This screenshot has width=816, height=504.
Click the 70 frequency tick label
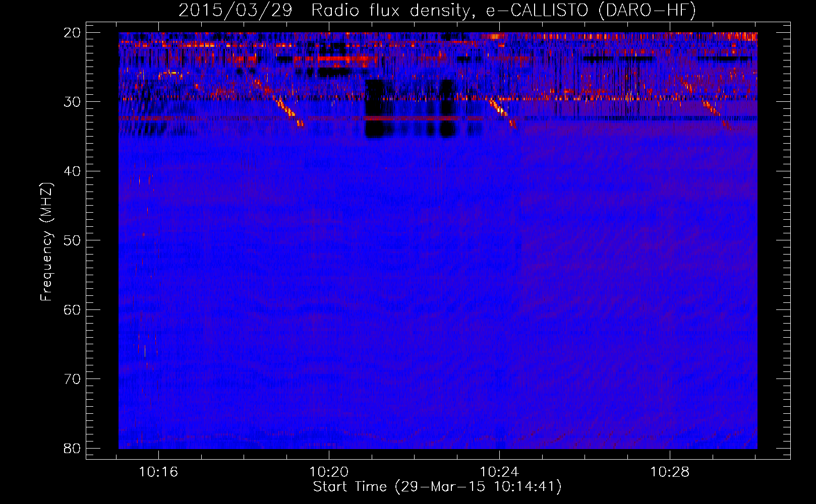pos(73,379)
